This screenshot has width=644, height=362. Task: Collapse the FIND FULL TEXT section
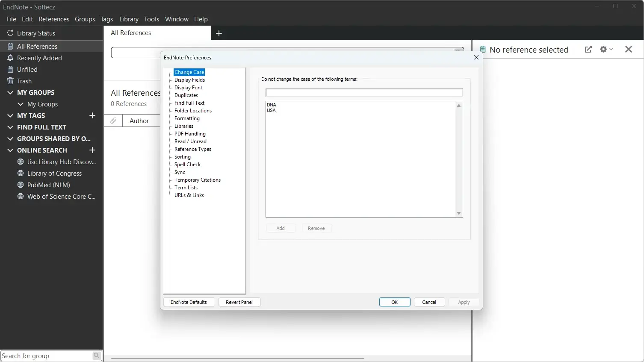10,127
